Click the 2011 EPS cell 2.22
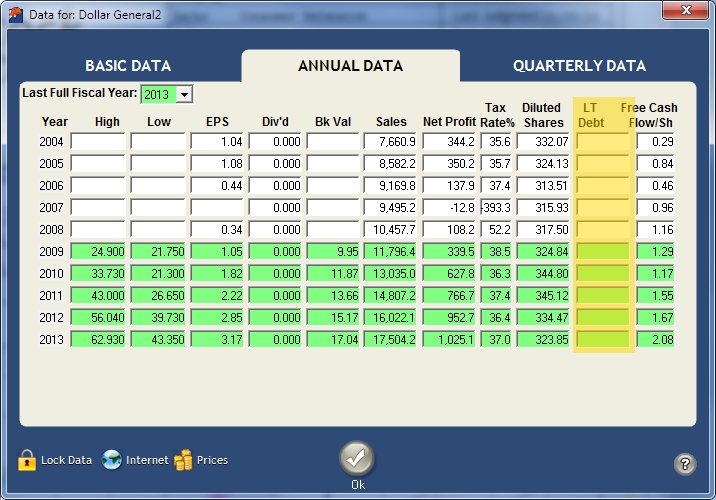The height and width of the screenshot is (500, 716). pos(217,295)
